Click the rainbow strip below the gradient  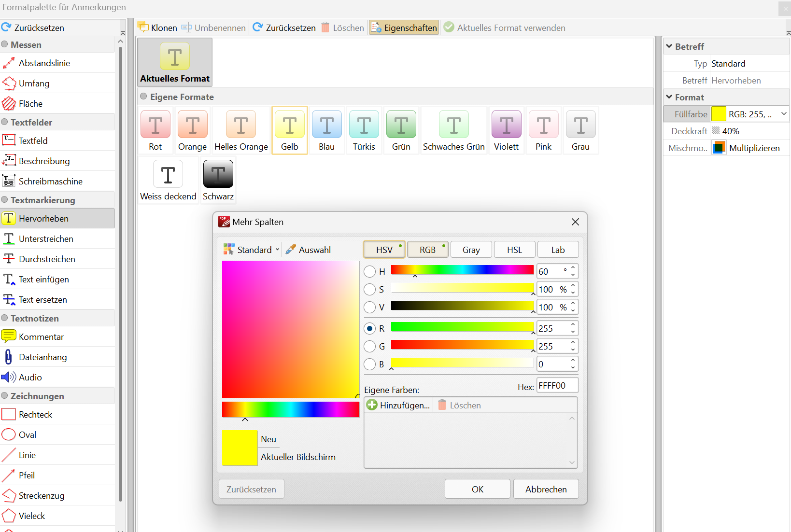pyautogui.click(x=291, y=409)
